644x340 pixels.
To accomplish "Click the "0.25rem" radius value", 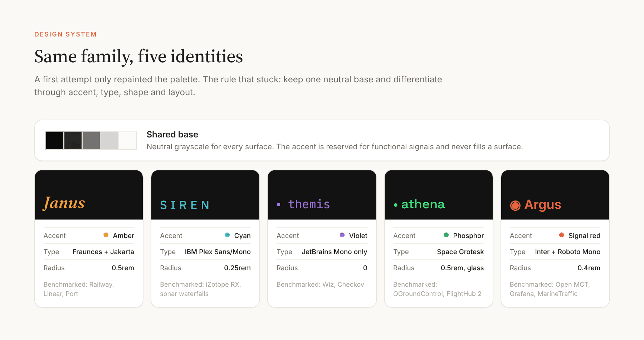I will coord(238,268).
